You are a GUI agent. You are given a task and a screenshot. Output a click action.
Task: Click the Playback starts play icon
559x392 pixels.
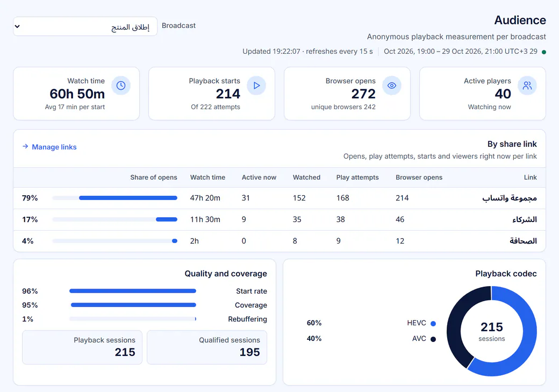[x=256, y=85]
